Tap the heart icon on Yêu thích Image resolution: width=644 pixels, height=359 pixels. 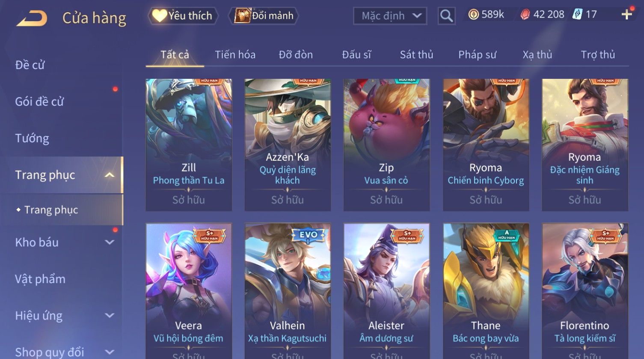coord(160,16)
